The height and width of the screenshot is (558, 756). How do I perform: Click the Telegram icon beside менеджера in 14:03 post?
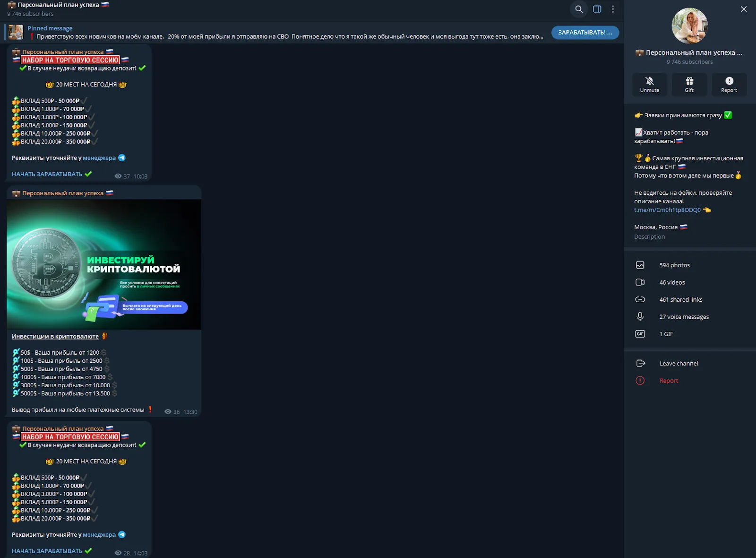click(x=122, y=535)
